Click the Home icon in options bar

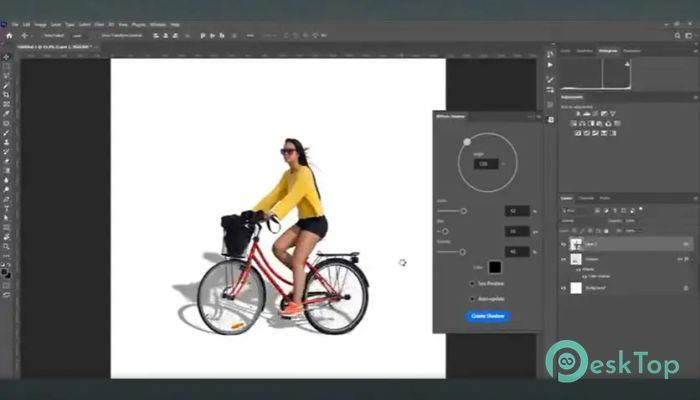(x=9, y=36)
